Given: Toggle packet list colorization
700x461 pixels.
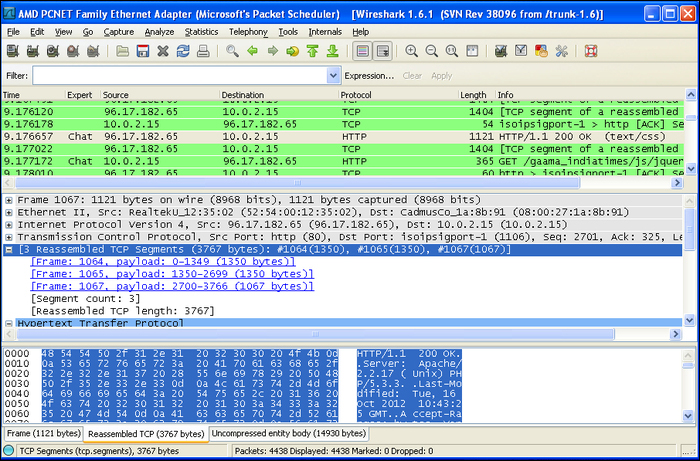Looking at the screenshot, I should (362, 51).
